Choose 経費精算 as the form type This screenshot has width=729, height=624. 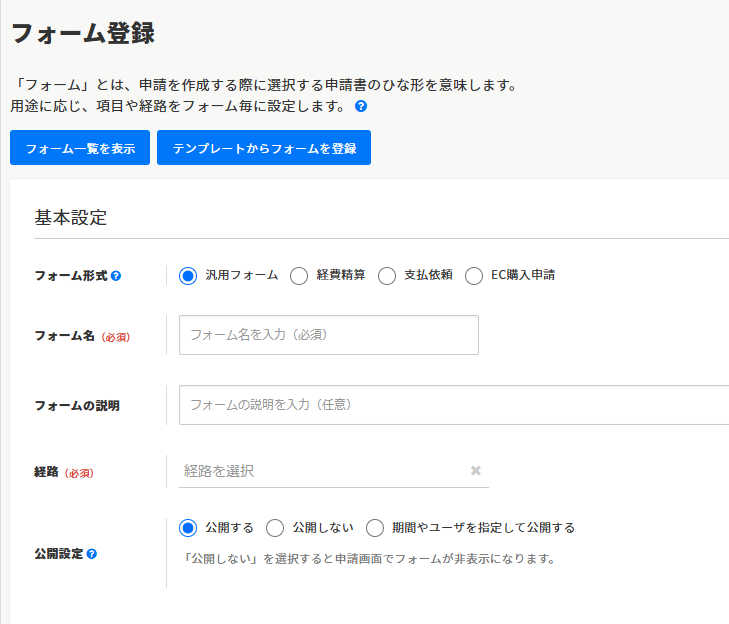298,276
